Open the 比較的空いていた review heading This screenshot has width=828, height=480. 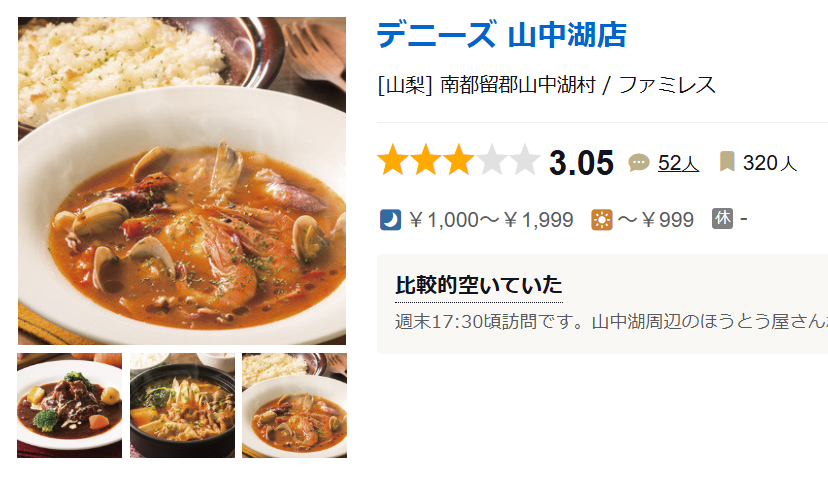pyautogui.click(x=479, y=285)
